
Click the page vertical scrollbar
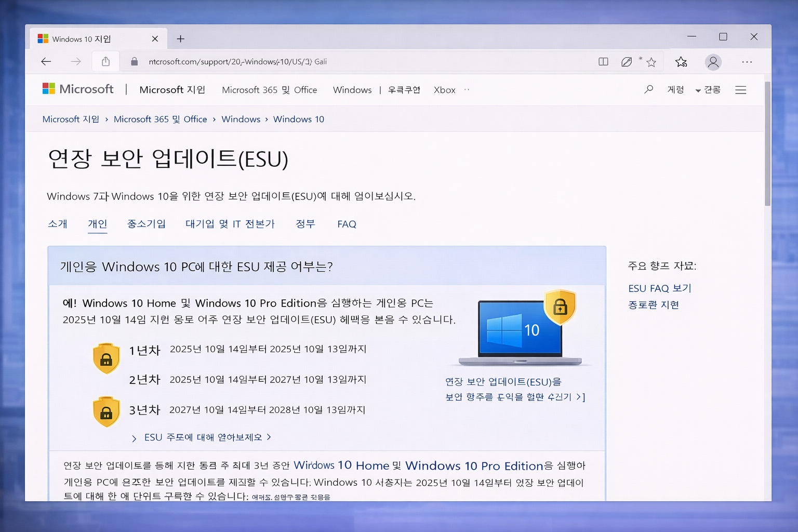pyautogui.click(x=767, y=143)
